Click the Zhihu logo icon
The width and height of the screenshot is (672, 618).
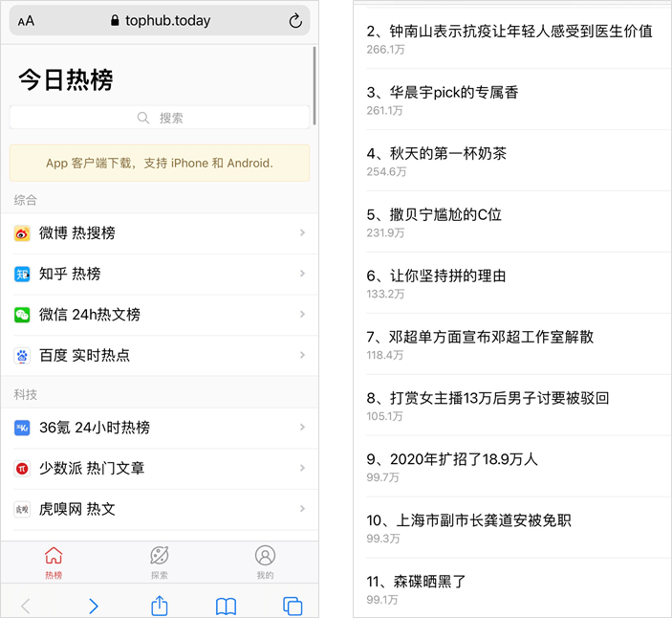click(22, 274)
